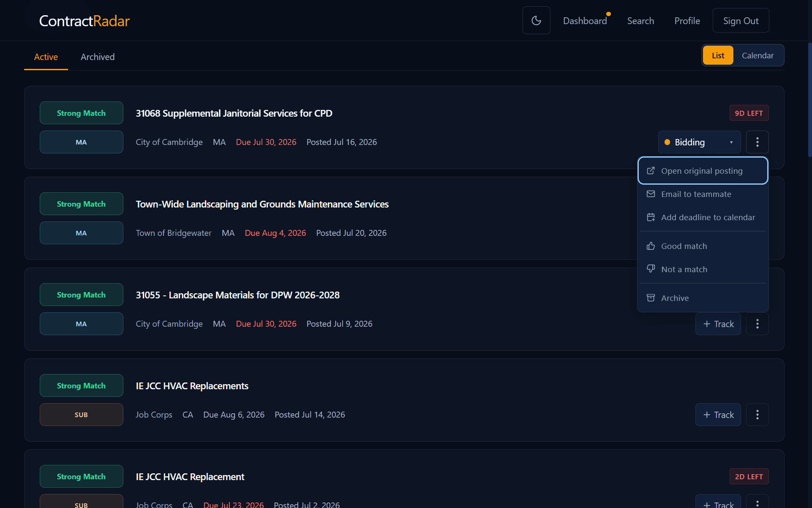Go to the Search page

point(640,21)
